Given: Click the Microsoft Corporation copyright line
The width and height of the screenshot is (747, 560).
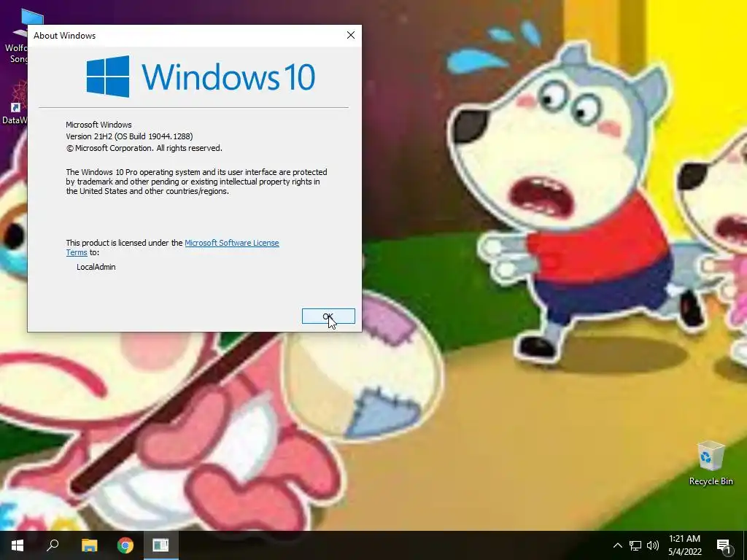Looking at the screenshot, I should [144, 148].
